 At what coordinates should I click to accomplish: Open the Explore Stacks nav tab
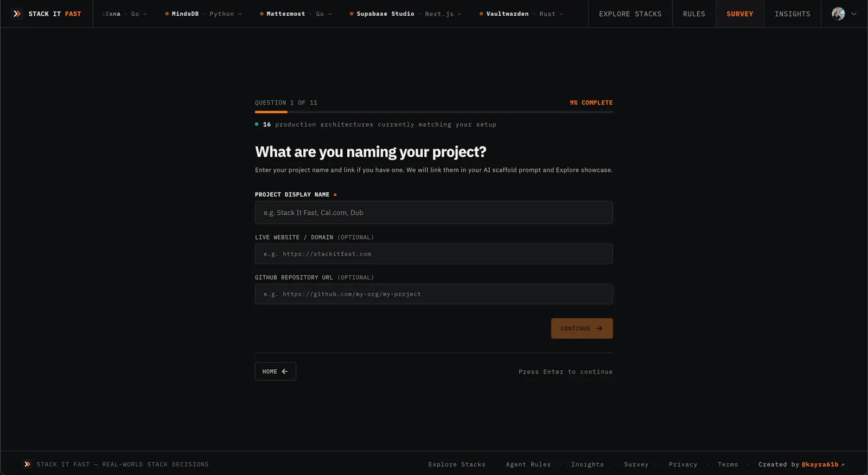(x=630, y=14)
